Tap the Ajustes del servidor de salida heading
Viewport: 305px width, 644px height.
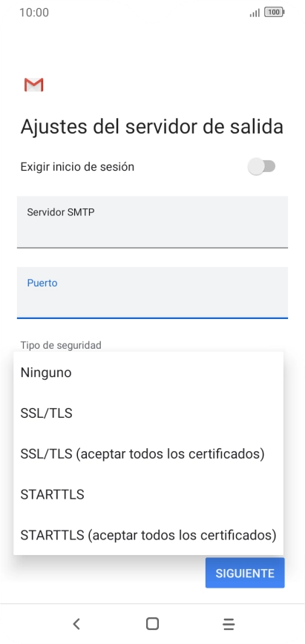[152, 126]
